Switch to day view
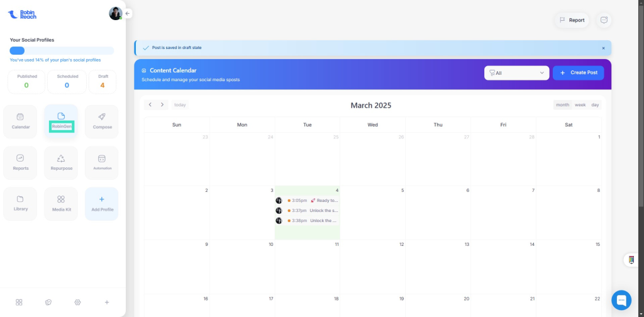644x317 pixels. (595, 104)
